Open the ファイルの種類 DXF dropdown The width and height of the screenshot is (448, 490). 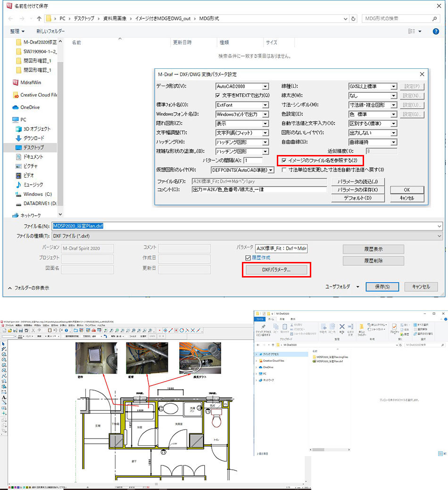pyautogui.click(x=439, y=236)
